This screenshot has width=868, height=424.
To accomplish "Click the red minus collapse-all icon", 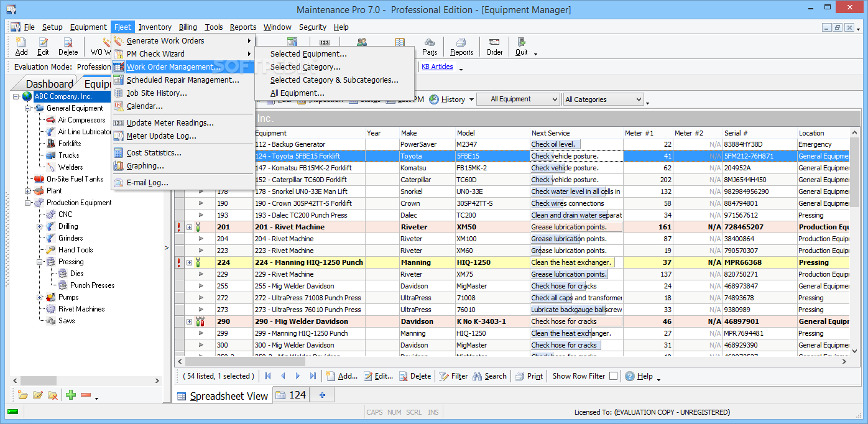I will click(x=86, y=395).
